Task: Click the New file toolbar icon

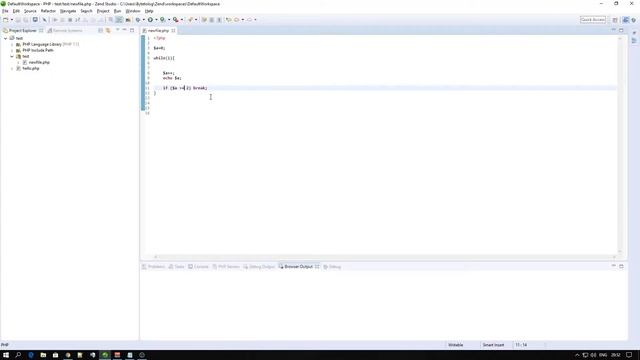Action: click(x=5, y=20)
